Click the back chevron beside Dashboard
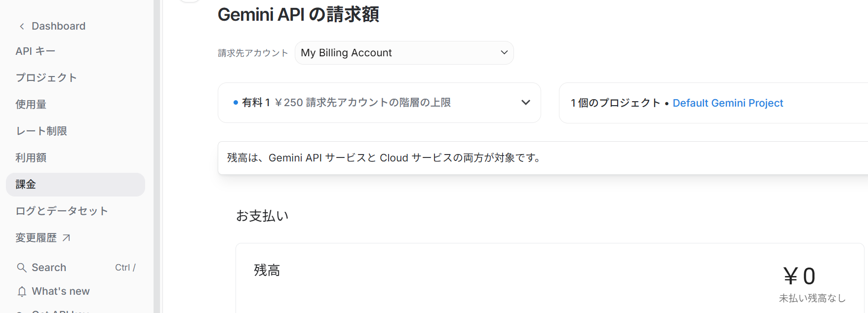 (x=22, y=27)
